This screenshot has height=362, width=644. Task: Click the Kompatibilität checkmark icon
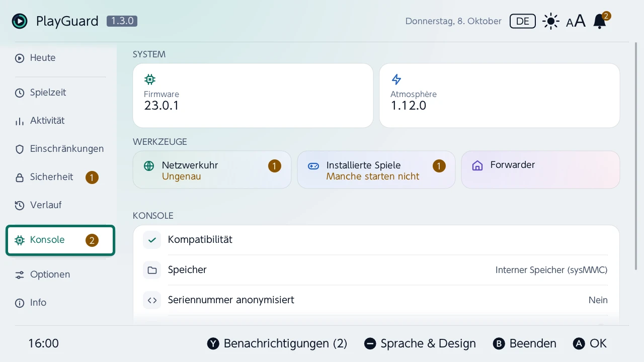tap(152, 240)
